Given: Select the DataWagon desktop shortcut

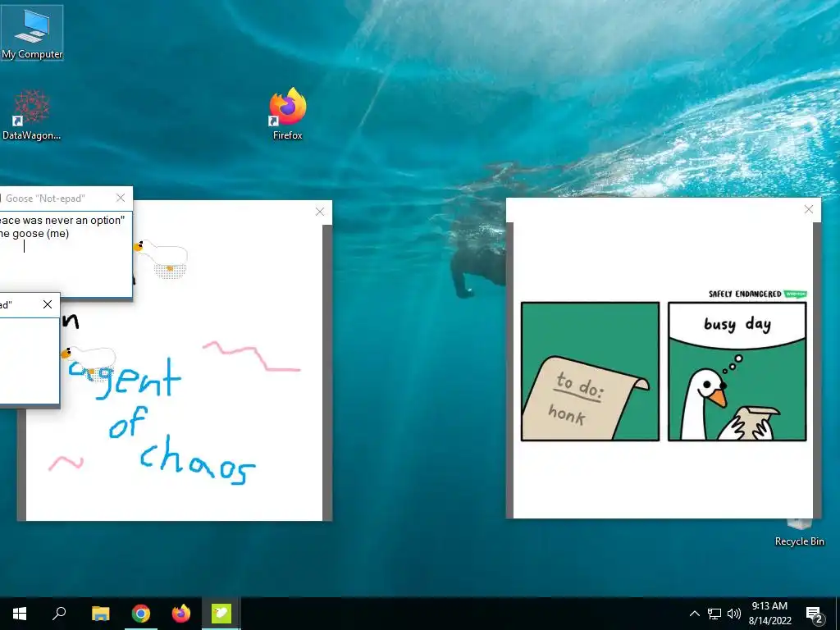Looking at the screenshot, I should coord(32,115).
